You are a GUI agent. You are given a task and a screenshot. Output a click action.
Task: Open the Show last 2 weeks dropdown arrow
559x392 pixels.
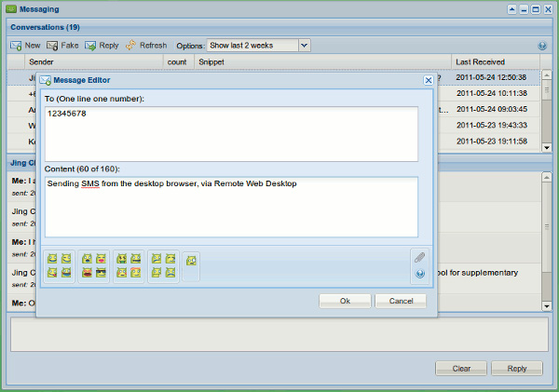pyautogui.click(x=304, y=46)
